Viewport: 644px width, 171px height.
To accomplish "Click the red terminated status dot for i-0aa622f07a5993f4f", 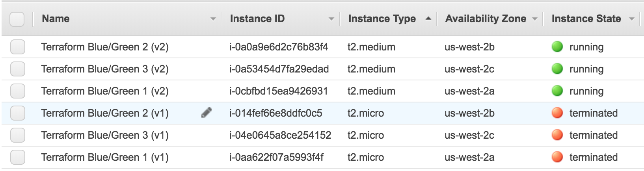I will tap(557, 157).
